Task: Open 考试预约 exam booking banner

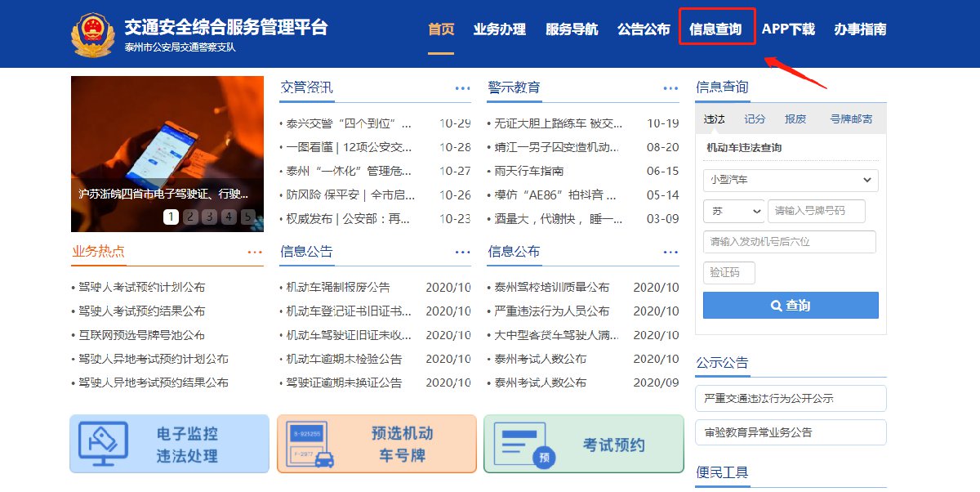Action: click(x=583, y=444)
